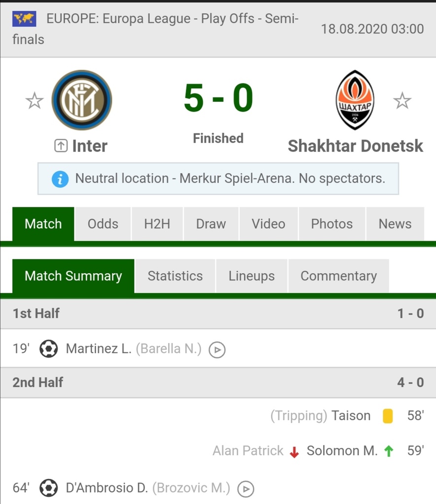
Task: Play the Martinez L. goal video
Action: click(217, 349)
